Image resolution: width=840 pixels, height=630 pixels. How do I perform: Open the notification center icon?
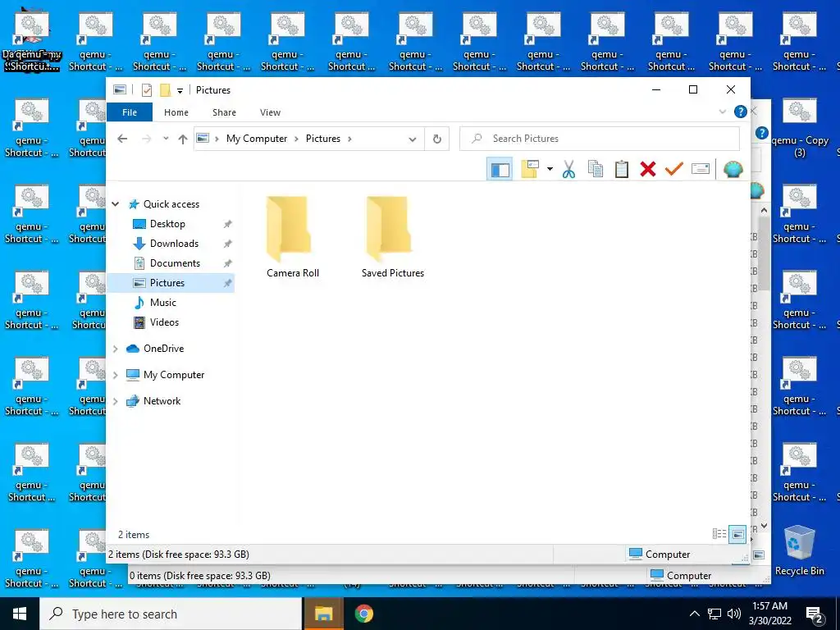[815, 615]
